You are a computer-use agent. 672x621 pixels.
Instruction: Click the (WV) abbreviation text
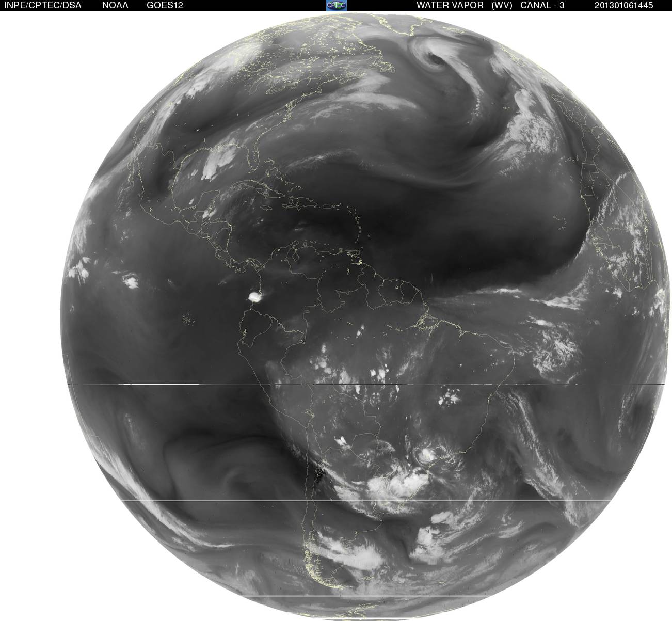[502, 5]
